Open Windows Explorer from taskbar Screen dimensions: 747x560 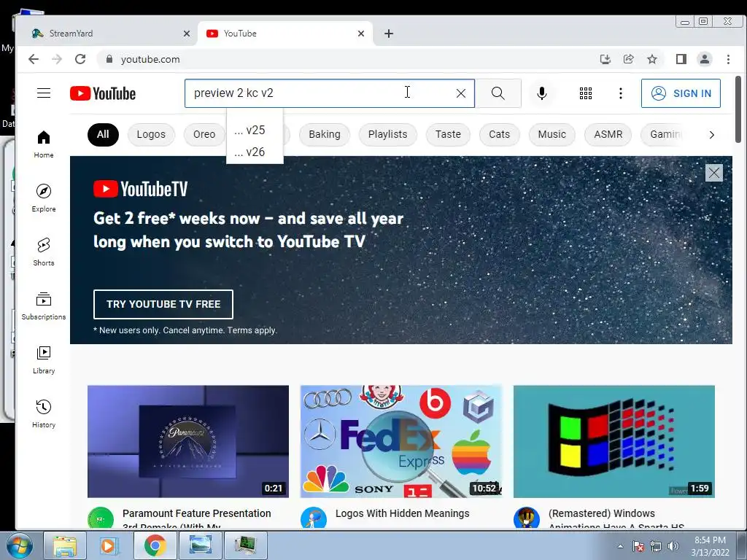[x=65, y=545]
